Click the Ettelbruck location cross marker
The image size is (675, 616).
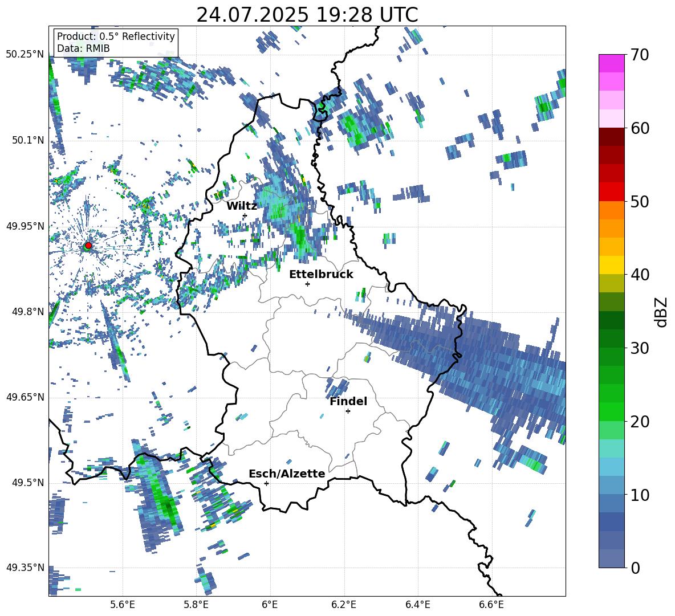[x=307, y=284]
